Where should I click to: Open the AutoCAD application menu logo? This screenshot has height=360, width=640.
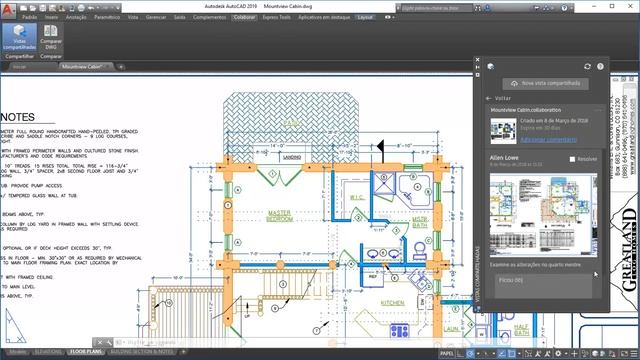[8, 10]
